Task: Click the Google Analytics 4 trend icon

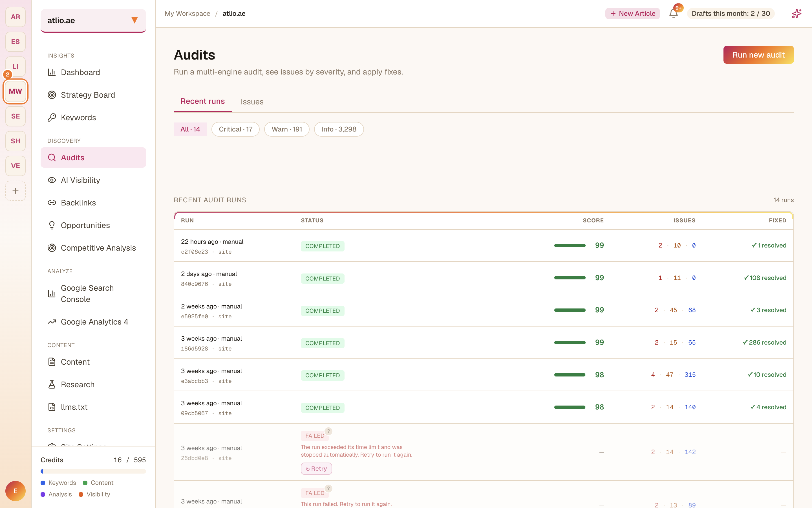Action: pyautogui.click(x=52, y=322)
